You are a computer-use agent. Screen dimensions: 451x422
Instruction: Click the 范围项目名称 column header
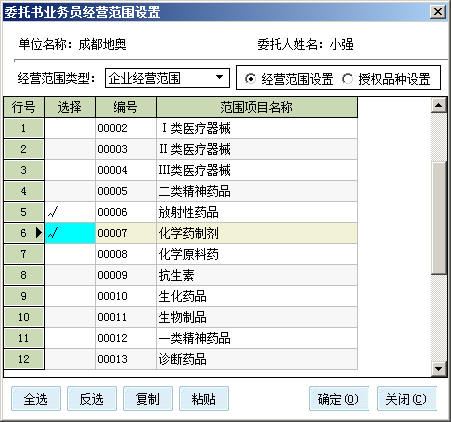click(257, 107)
